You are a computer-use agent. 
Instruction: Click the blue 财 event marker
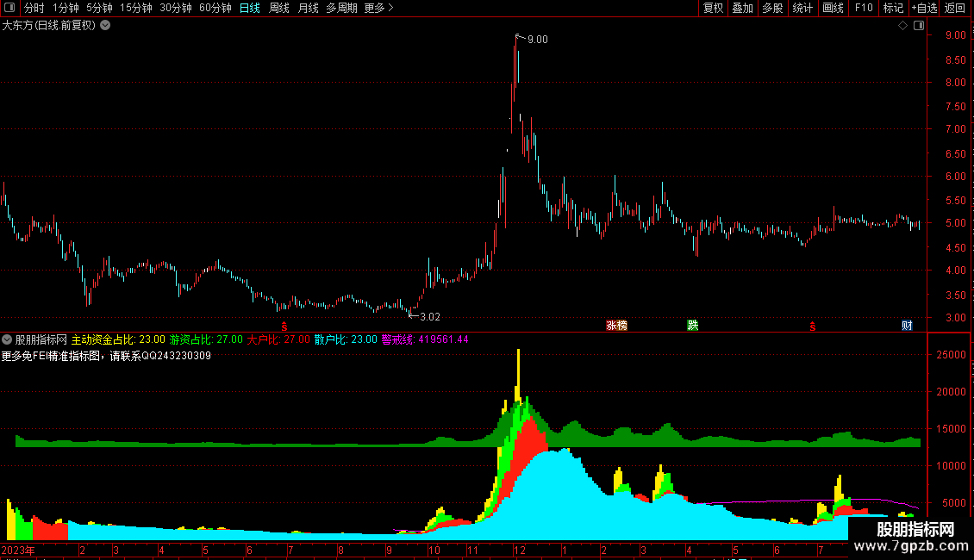click(907, 326)
